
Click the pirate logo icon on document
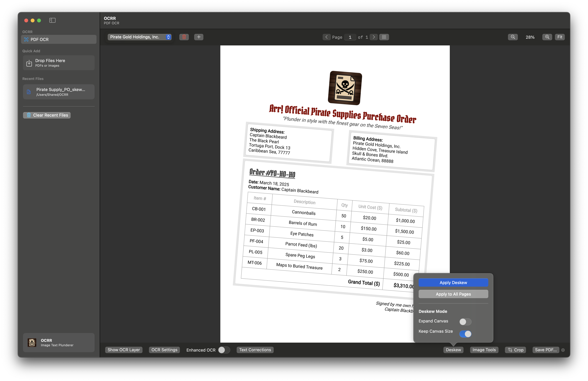(345, 88)
